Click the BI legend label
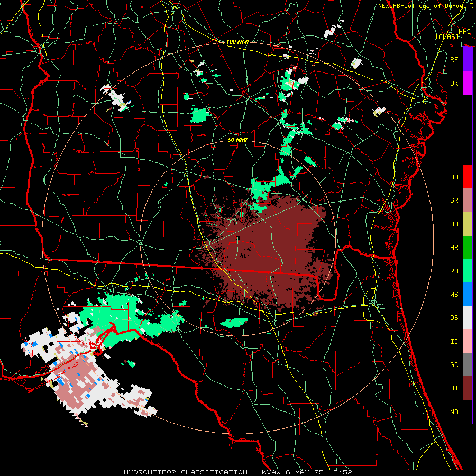 pyautogui.click(x=454, y=388)
